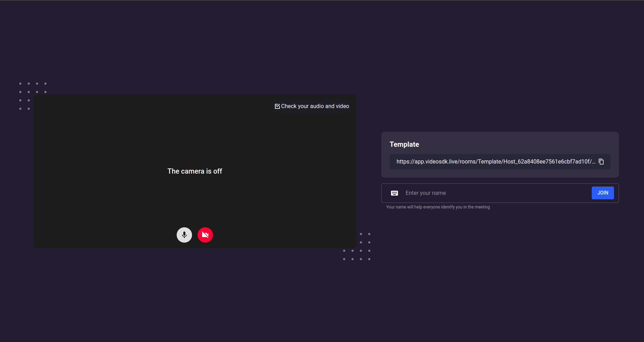This screenshot has height=342, width=644.
Task: Select the meeting URL text
Action: point(496,162)
